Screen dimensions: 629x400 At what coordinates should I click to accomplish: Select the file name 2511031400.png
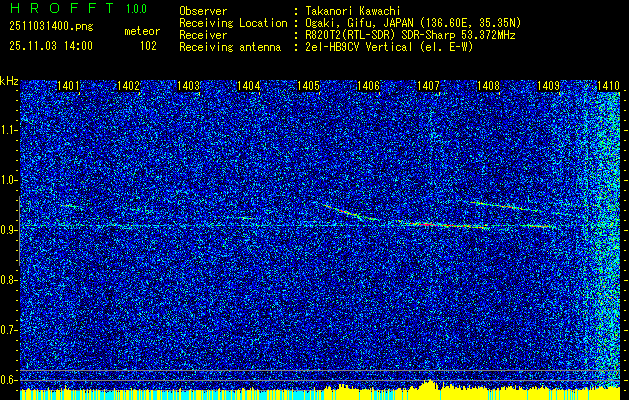point(51,27)
